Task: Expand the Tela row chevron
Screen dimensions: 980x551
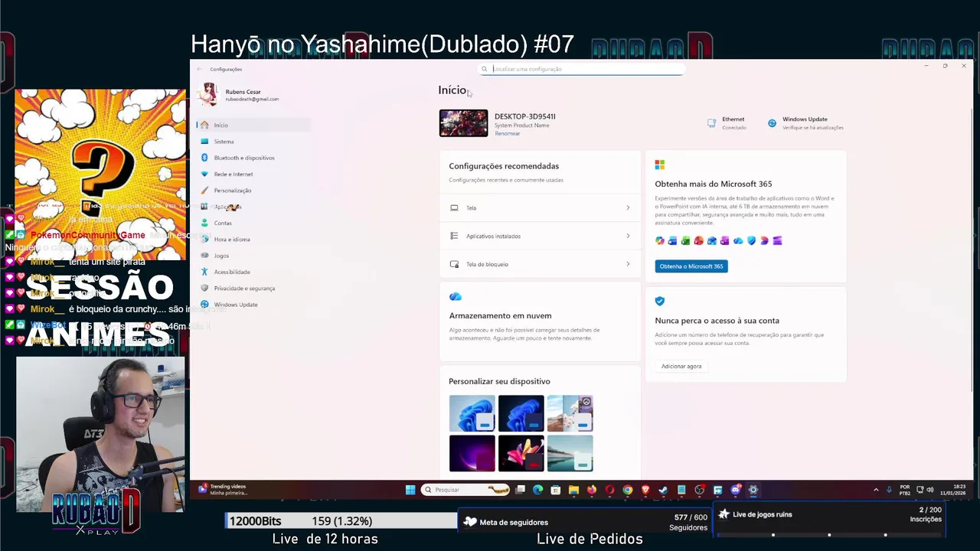Action: click(628, 208)
